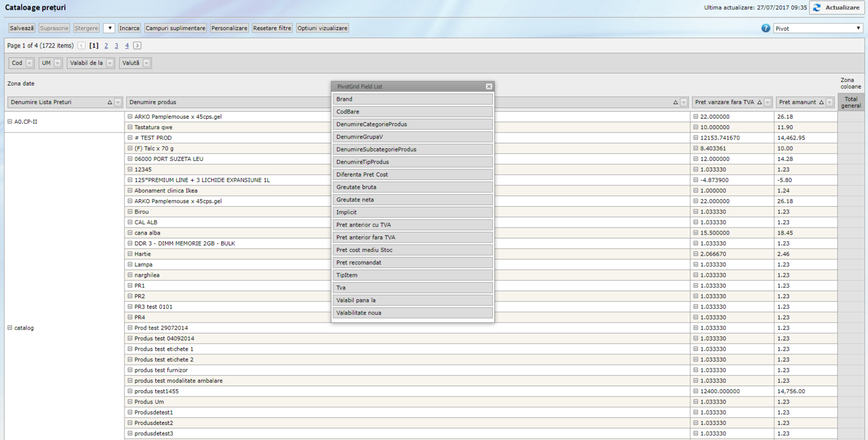This screenshot has width=868, height=440.
Task: Go to page 3 of results
Action: [x=116, y=46]
